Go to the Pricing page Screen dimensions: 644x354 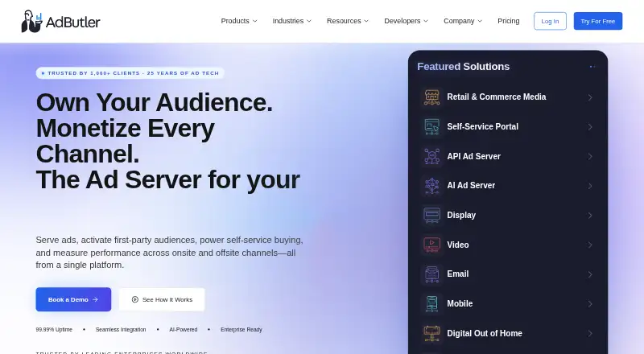coord(509,21)
